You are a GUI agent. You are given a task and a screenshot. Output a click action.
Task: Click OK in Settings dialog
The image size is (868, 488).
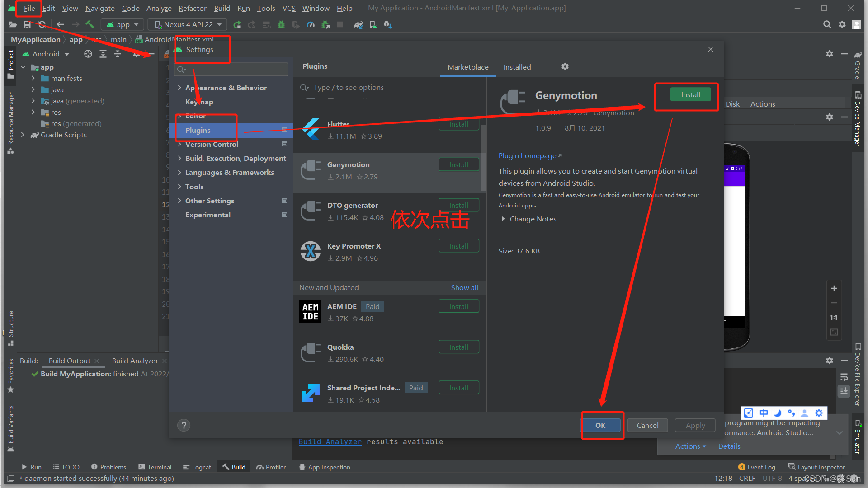pos(600,425)
